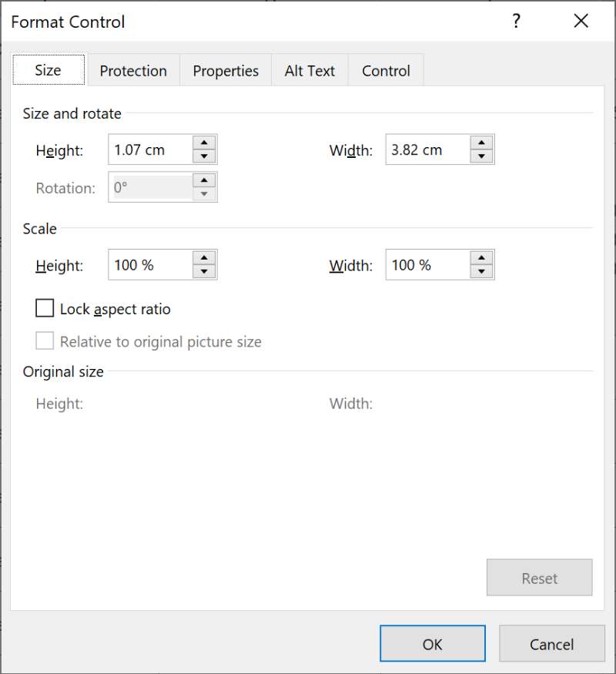Click the Help question mark icon
The width and height of the screenshot is (616, 674).
click(516, 22)
